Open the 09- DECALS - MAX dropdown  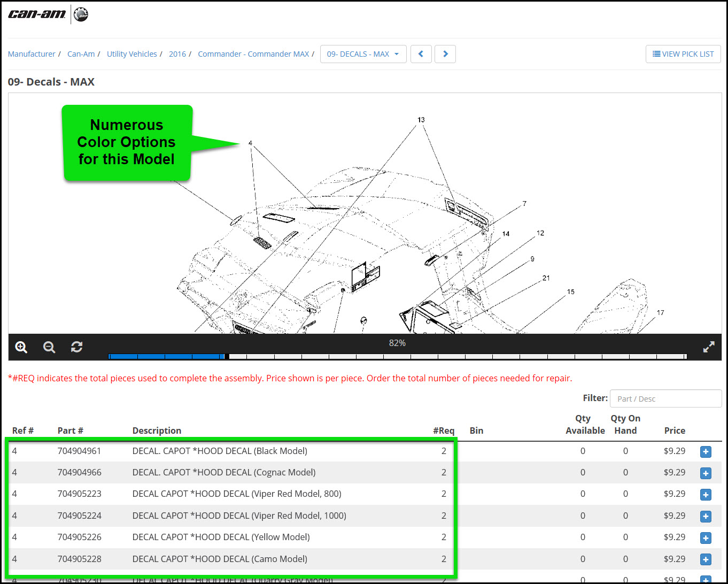coord(363,54)
